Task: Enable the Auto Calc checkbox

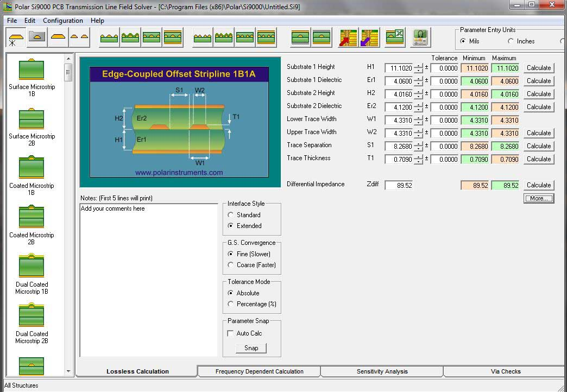Action: coord(231,333)
